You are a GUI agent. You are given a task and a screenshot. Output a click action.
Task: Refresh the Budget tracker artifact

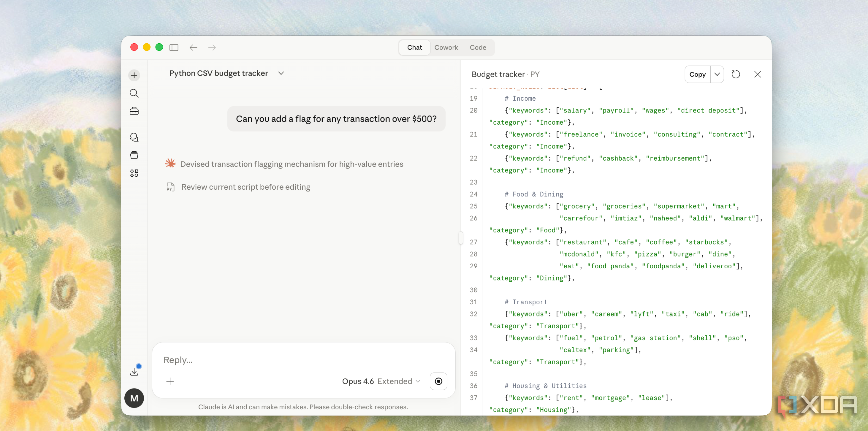736,74
